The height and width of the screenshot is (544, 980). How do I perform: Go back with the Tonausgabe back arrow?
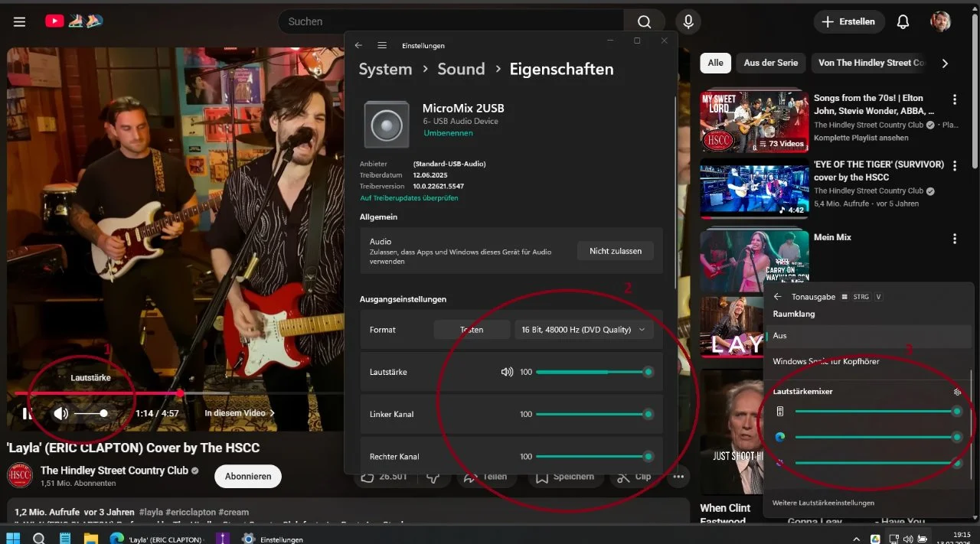point(777,297)
